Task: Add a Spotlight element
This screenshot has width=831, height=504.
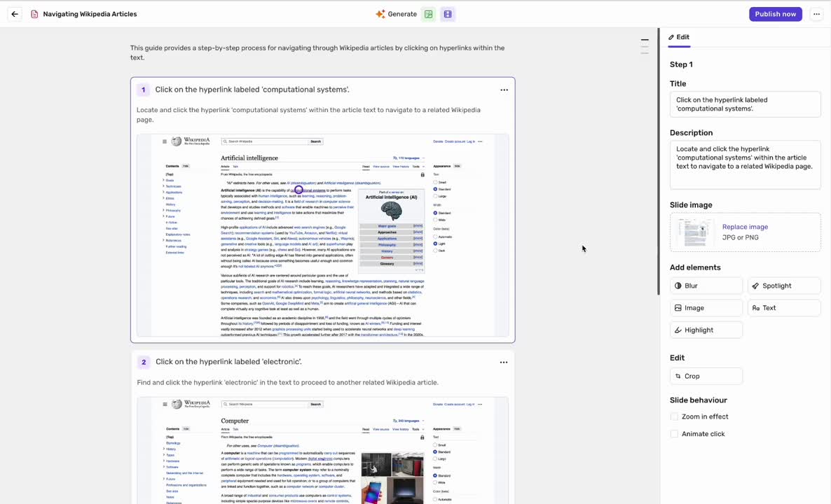Action: point(784,286)
